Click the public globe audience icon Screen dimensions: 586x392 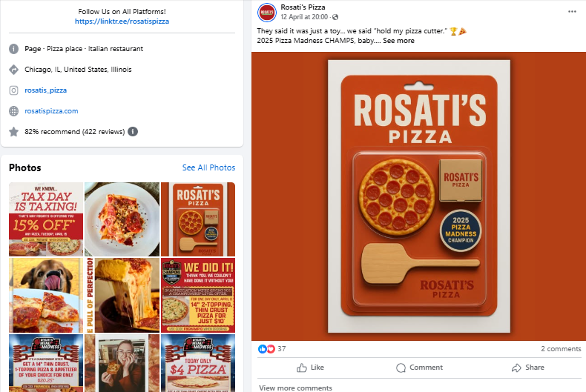pos(335,17)
